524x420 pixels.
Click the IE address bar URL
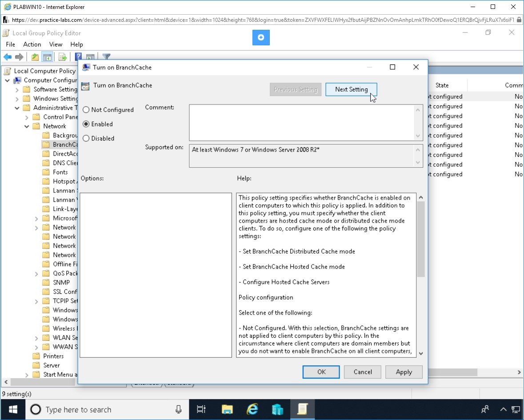pyautogui.click(x=263, y=20)
